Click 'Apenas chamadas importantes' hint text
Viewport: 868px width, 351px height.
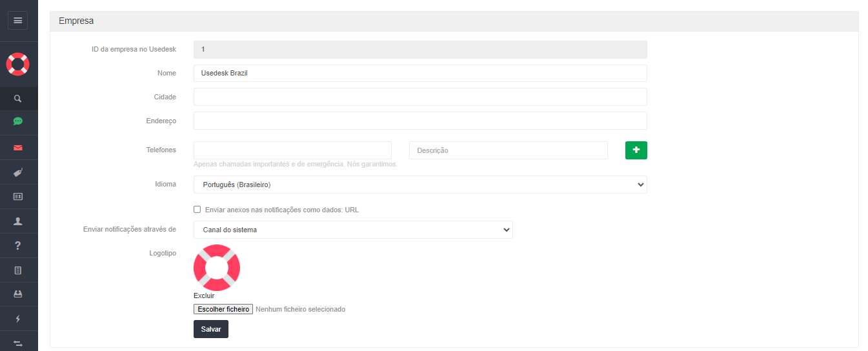pyautogui.click(x=296, y=164)
